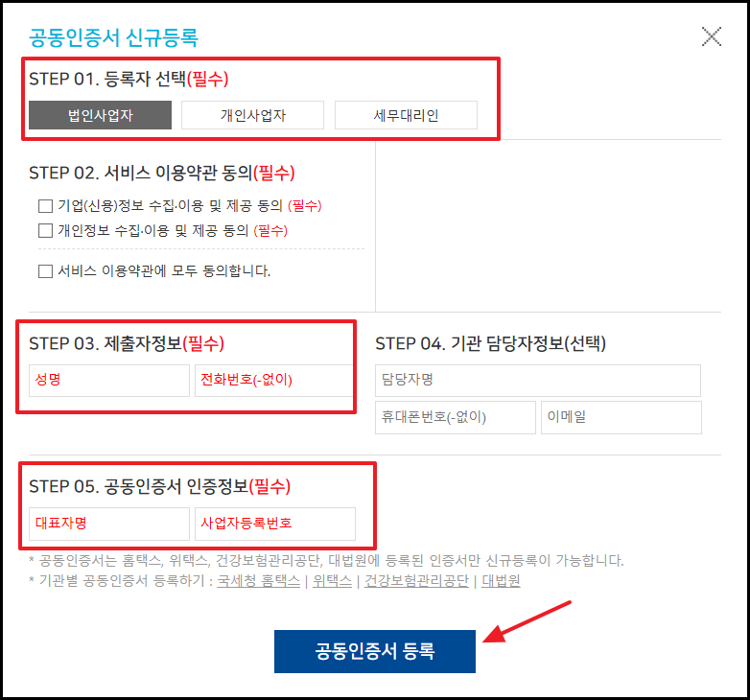Viewport: 750px width, 700px height.
Task: Open the 건강보험관리공단 link
Action: pos(416,581)
